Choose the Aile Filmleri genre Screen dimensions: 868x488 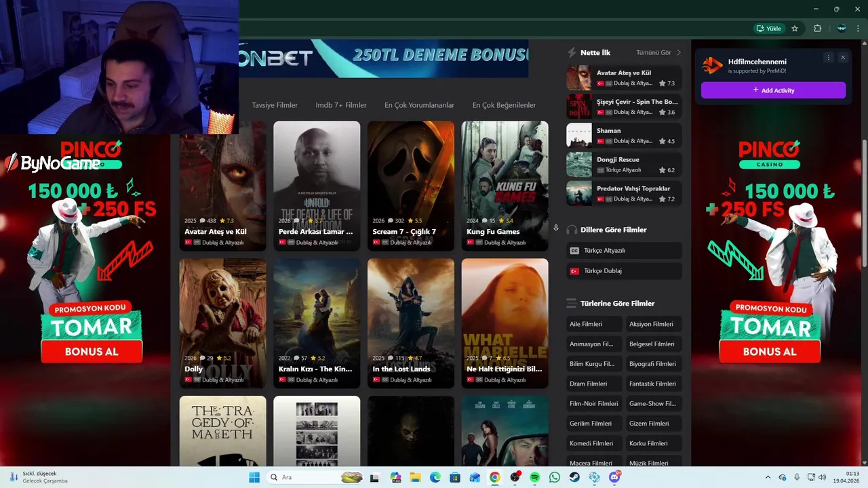click(x=594, y=324)
